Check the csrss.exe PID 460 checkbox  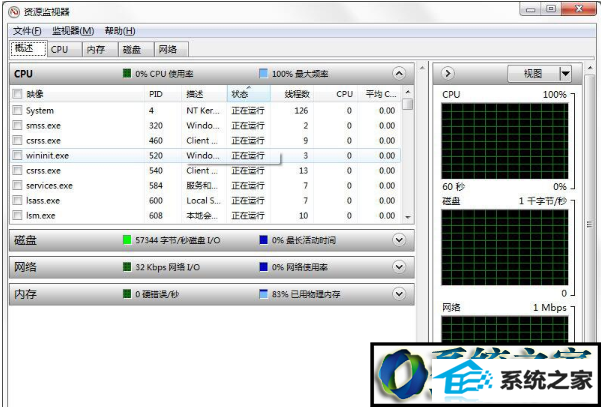click(17, 140)
